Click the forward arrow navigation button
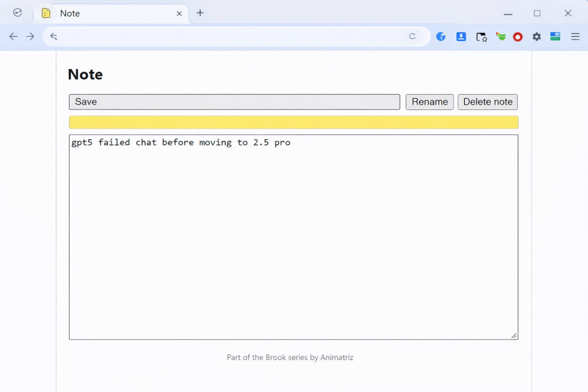The image size is (588, 392). point(30,36)
